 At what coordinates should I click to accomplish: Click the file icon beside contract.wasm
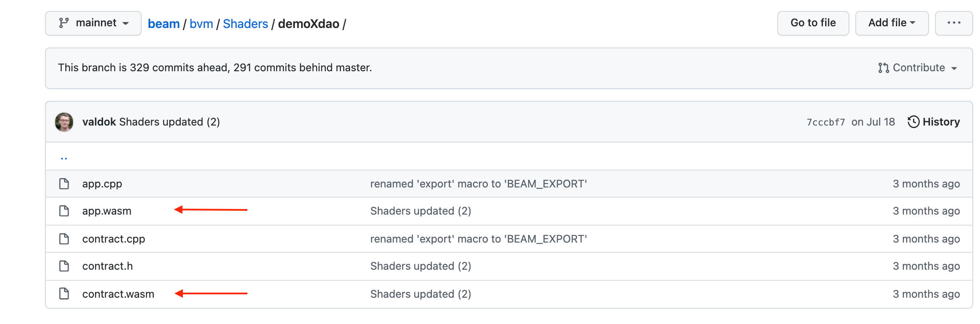point(64,294)
